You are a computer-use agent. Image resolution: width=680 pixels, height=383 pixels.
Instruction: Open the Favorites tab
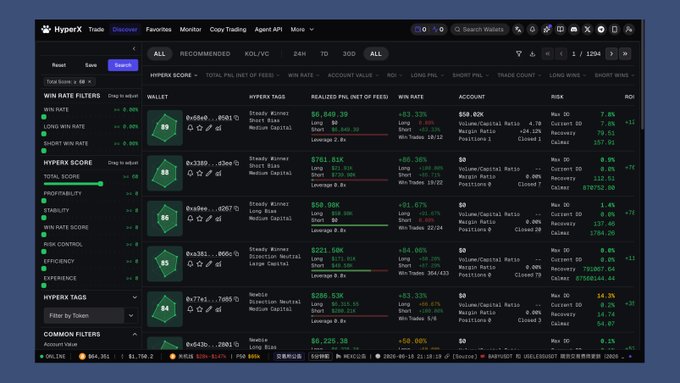point(158,29)
